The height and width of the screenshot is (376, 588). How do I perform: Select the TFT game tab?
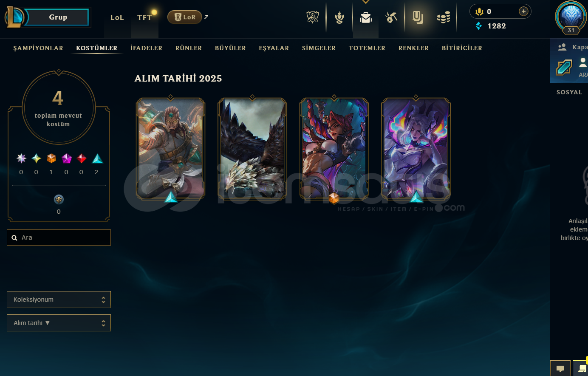tap(144, 17)
